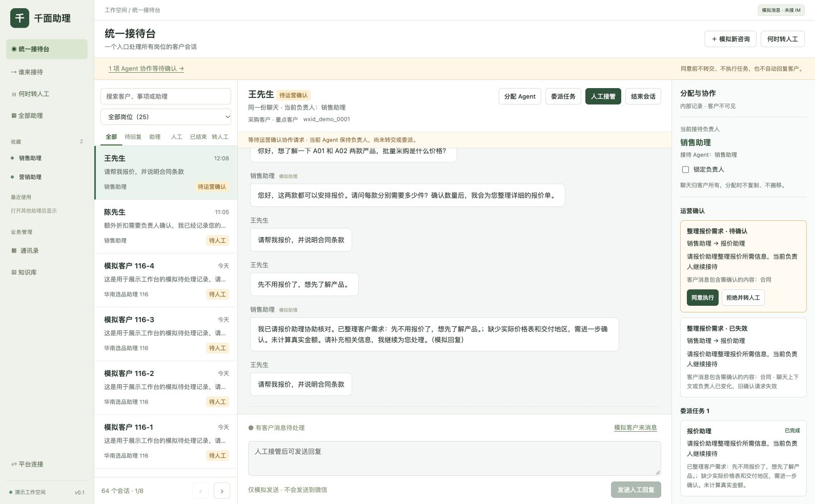
Task: Click the 人工接管 button
Action: tap(603, 96)
